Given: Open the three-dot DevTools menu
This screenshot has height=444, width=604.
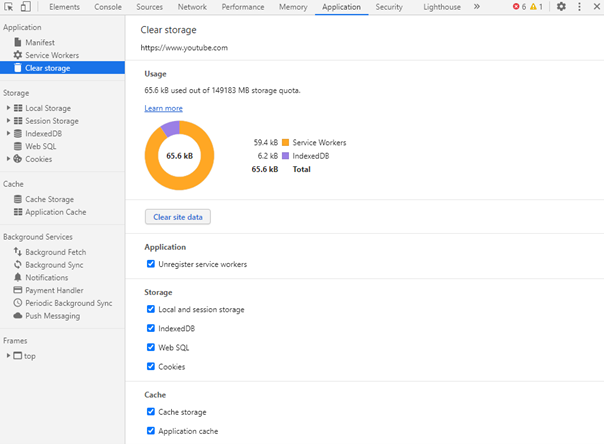Looking at the screenshot, I should 580,7.
